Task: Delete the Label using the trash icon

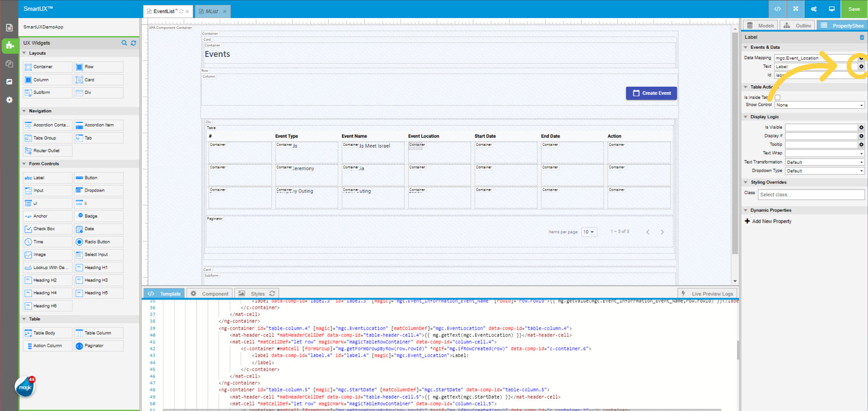Action: coord(862,37)
